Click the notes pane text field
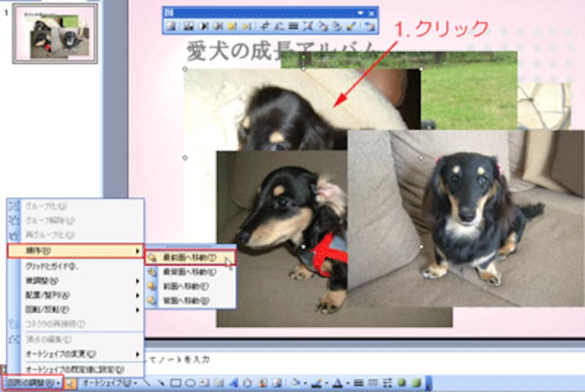This screenshot has width=585, height=392. point(363,360)
